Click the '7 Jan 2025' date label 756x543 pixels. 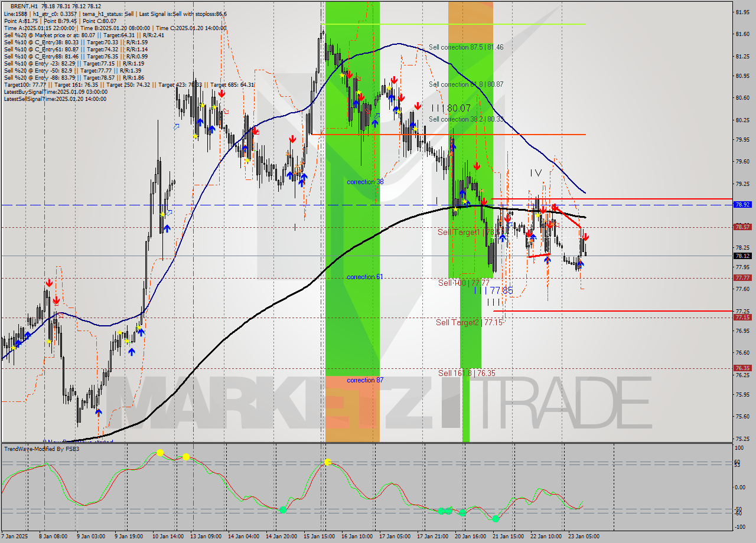(x=14, y=537)
